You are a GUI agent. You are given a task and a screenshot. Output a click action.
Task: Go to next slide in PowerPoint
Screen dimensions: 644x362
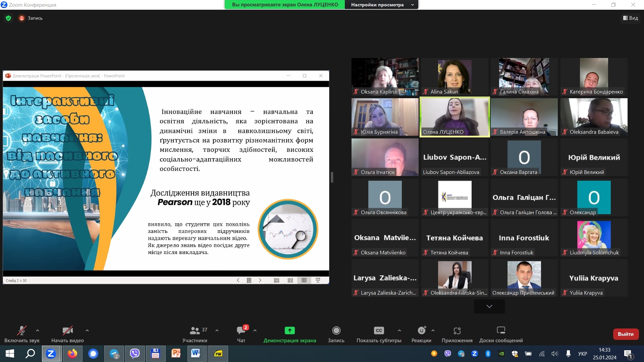tap(260, 280)
